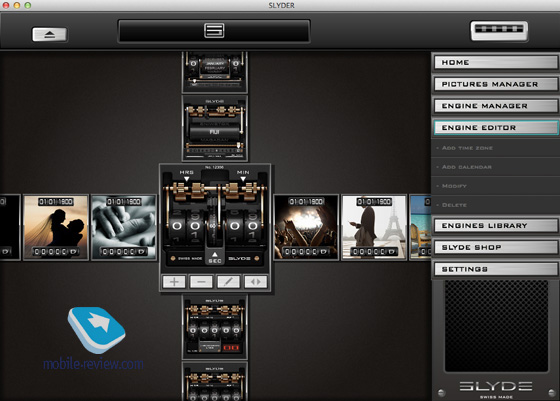Click the SEC arrow button on the central engine
The height and width of the screenshot is (401, 560).
[x=215, y=257]
